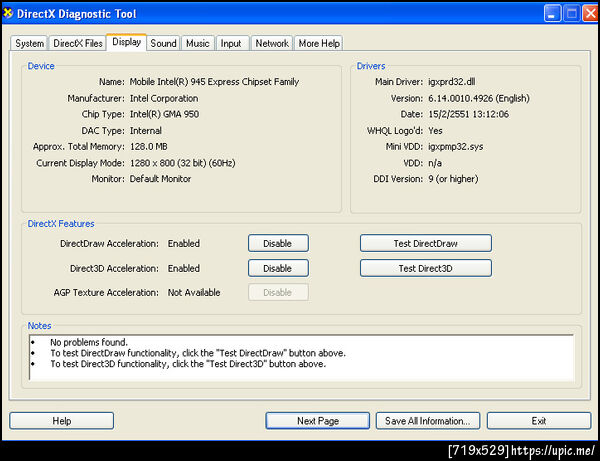Viewport: 600px width, 461px height.
Task: Switch to the DirectX Files tab
Action: click(x=78, y=43)
